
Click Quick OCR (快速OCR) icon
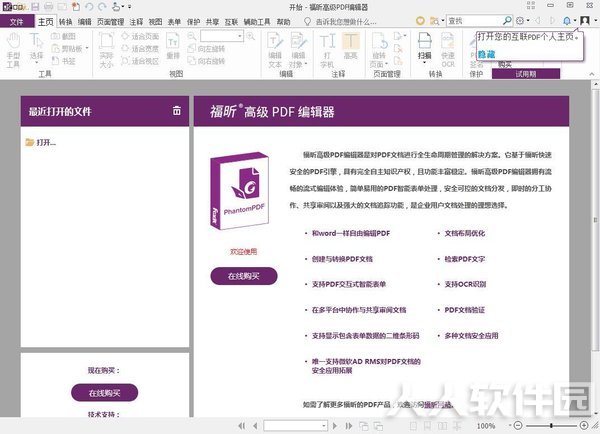[x=448, y=50]
